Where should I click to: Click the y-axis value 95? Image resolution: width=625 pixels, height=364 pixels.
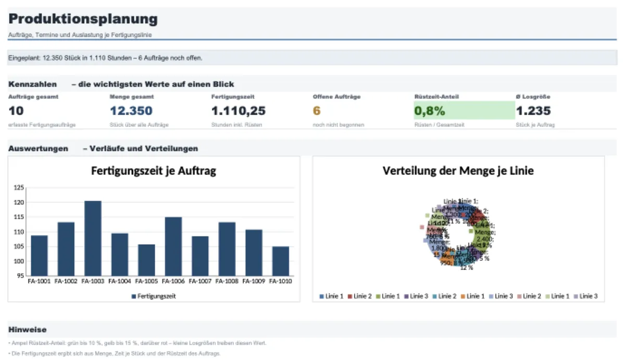point(20,276)
